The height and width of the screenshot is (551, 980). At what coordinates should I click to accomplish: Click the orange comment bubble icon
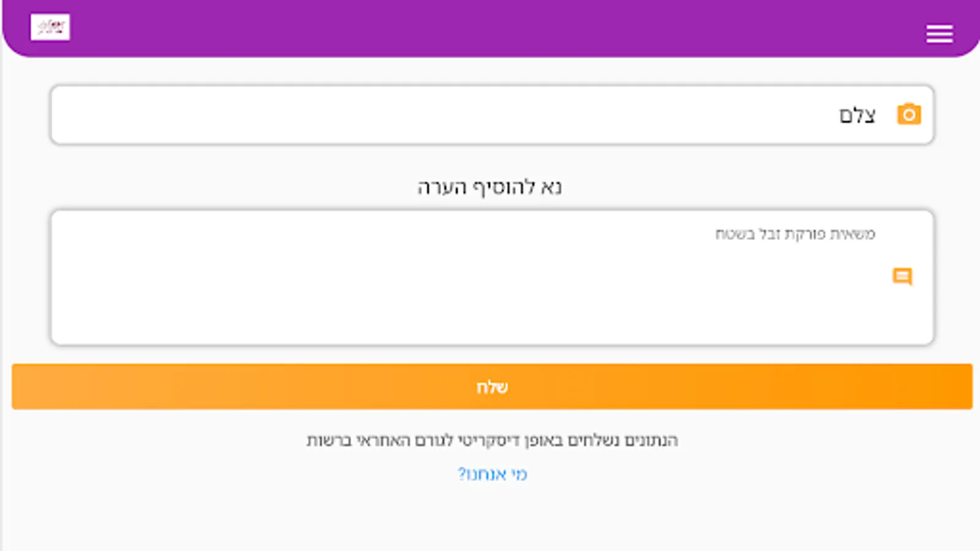coord(902,277)
